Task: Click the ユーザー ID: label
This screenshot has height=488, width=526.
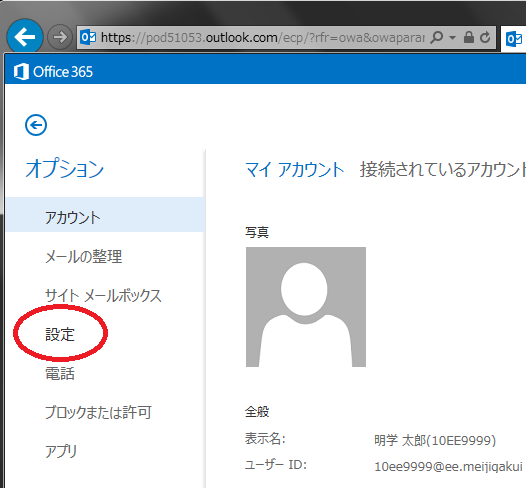Action: tap(276, 465)
